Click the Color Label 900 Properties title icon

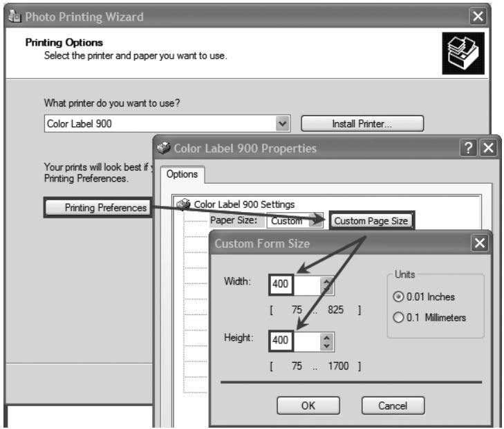164,148
